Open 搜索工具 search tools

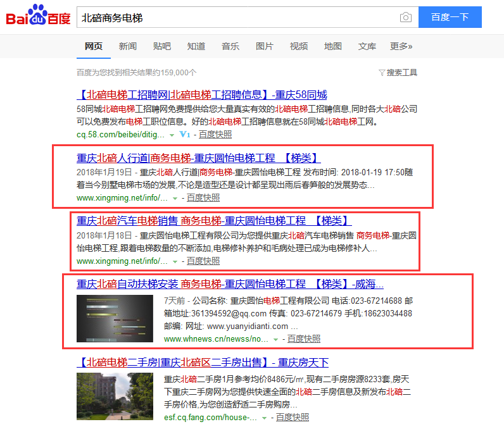click(402, 73)
